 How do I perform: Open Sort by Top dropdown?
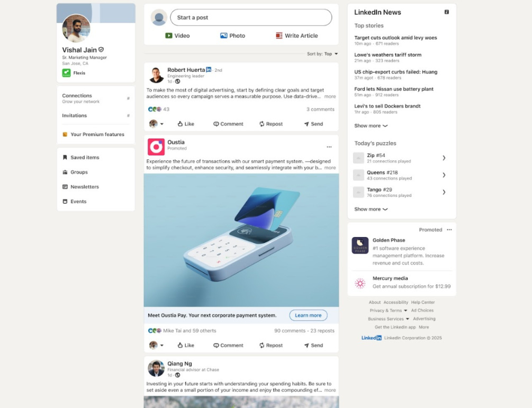[322, 54]
